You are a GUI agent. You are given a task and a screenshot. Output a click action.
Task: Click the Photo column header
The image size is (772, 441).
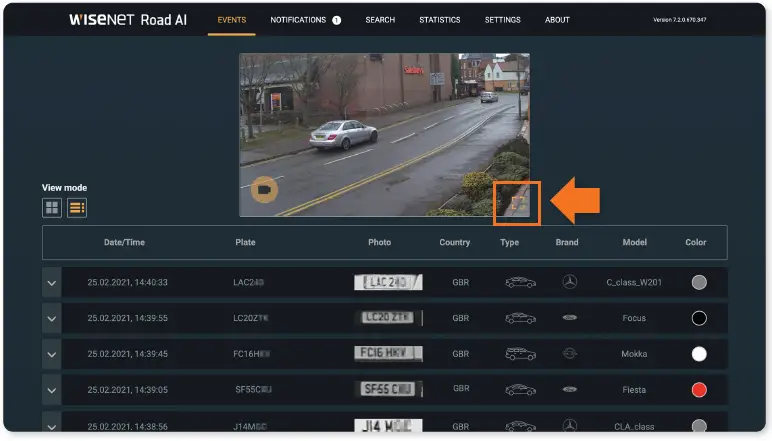379,242
